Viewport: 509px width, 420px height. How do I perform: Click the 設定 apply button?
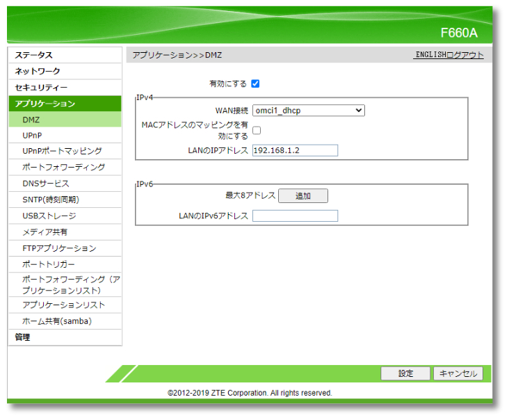tap(405, 373)
